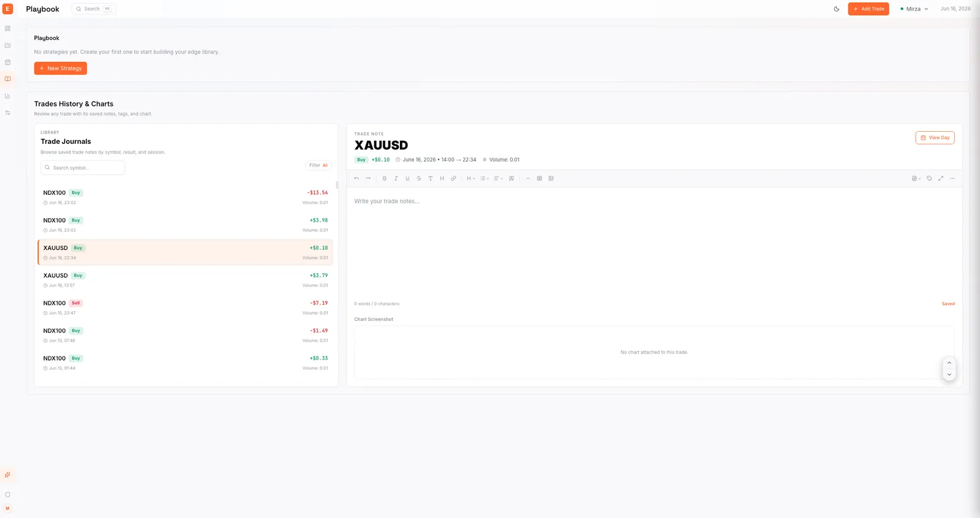Click the top Search box
980x518 pixels.
(94, 9)
